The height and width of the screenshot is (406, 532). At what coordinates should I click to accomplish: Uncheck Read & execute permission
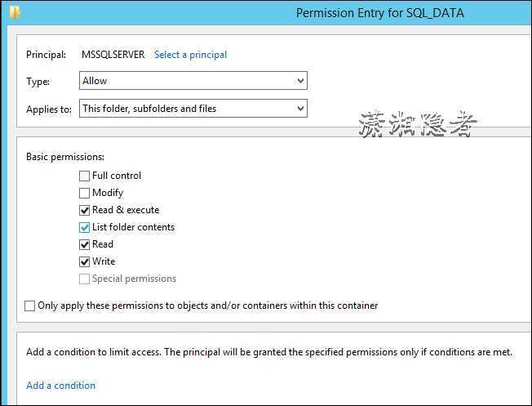[x=84, y=210]
